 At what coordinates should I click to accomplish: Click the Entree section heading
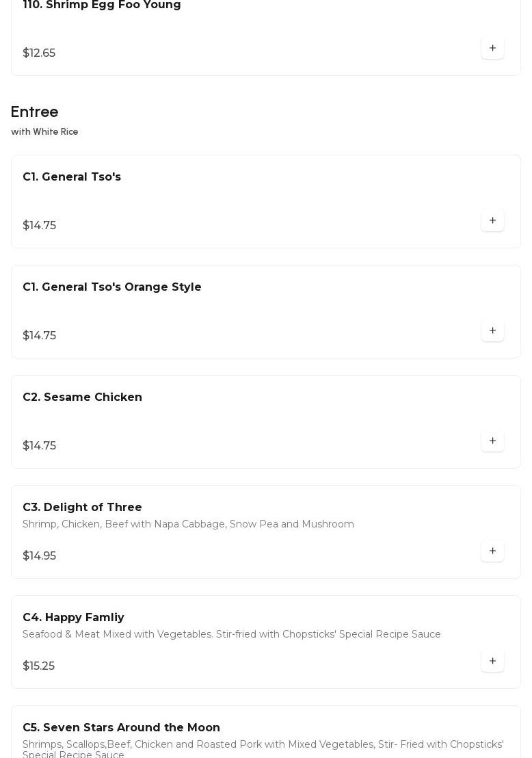pos(35,112)
